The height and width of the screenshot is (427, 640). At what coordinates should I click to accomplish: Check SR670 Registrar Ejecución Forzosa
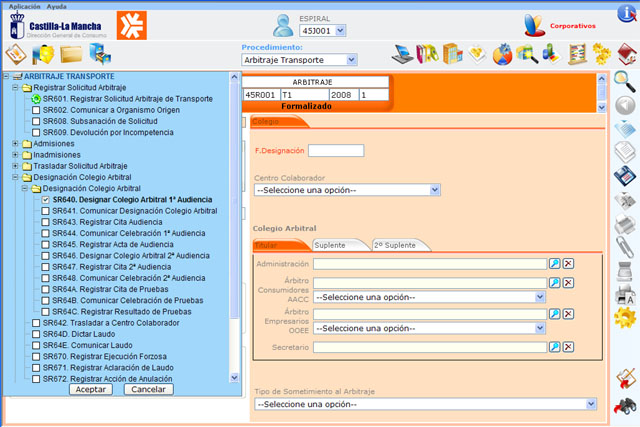[36, 356]
